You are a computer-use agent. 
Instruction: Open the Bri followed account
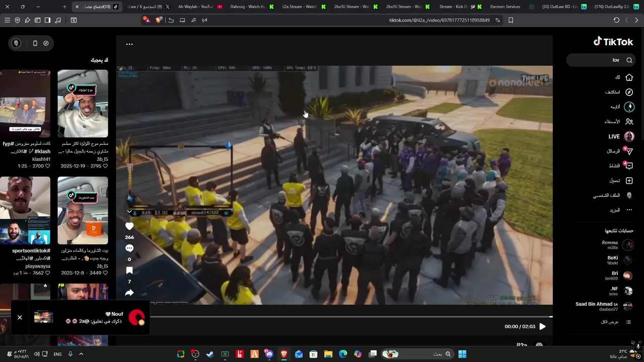pyautogui.click(x=620, y=276)
